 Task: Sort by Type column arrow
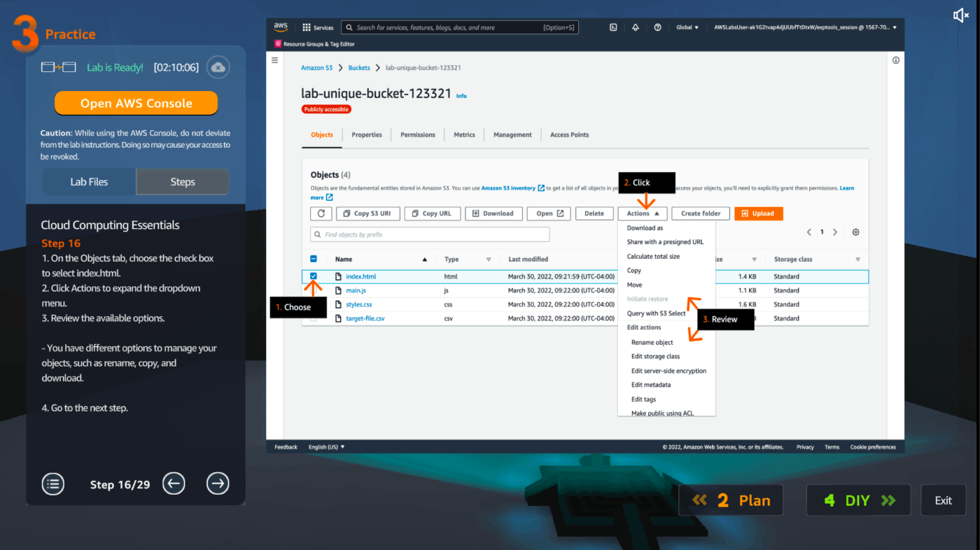tap(489, 260)
